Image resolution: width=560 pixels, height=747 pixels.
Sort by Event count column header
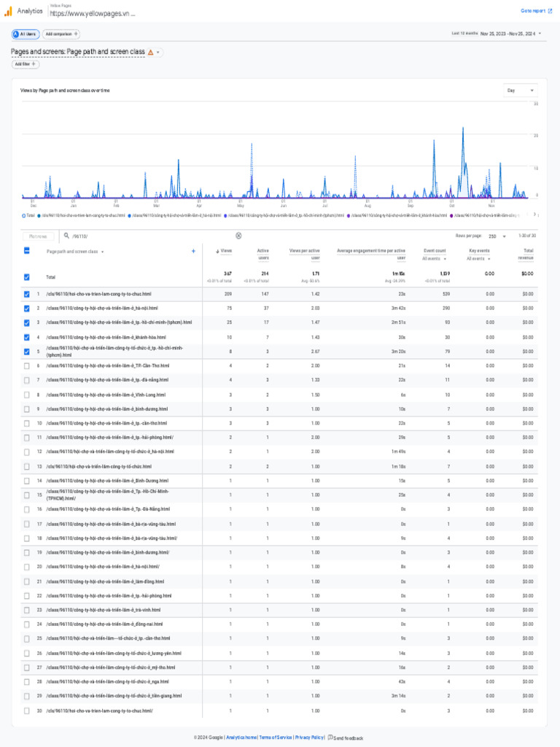pyautogui.click(x=435, y=251)
